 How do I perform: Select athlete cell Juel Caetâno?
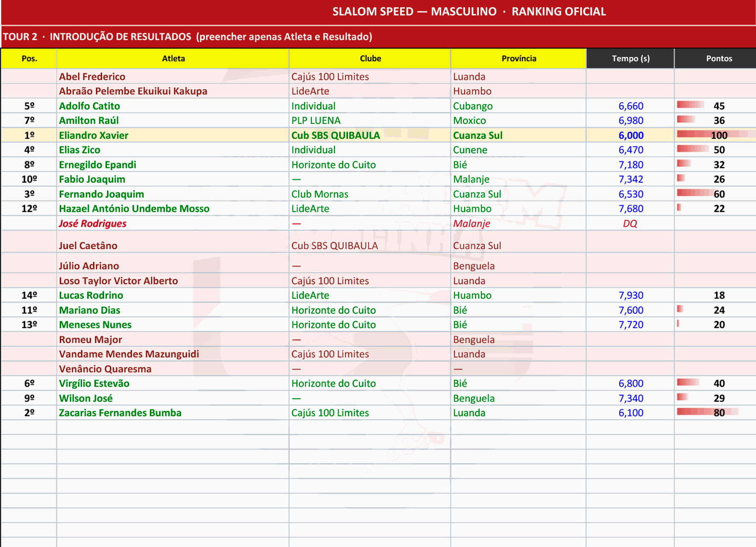click(173, 242)
